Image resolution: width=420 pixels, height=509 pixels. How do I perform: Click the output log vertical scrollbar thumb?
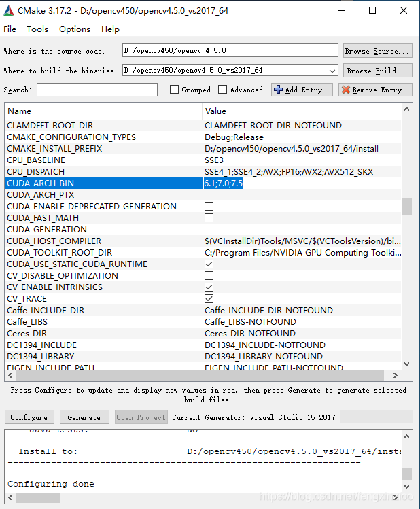(x=406, y=474)
